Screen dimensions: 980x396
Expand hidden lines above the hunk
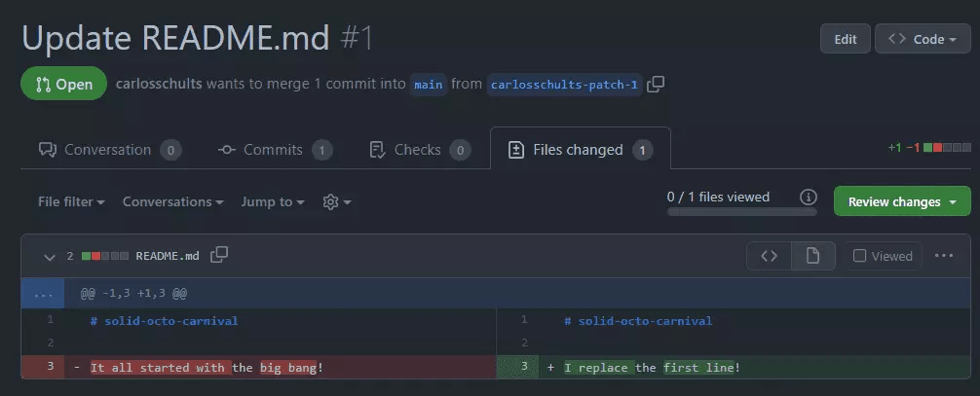click(x=43, y=293)
